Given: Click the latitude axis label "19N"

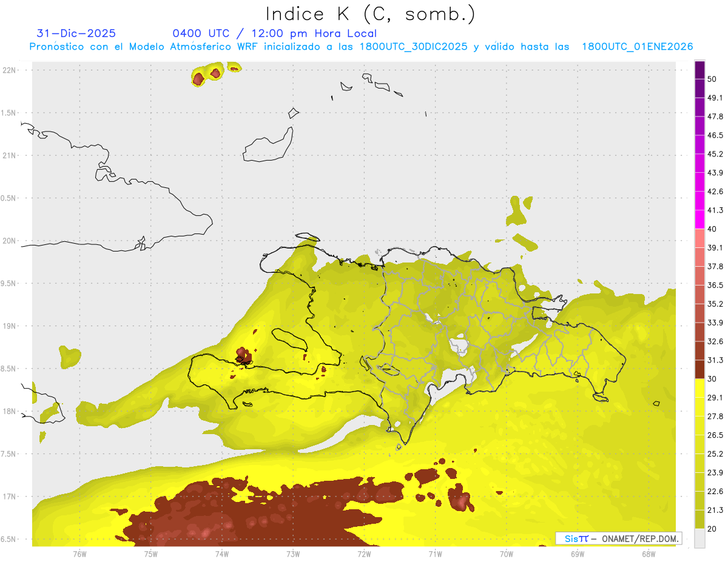Looking at the screenshot, I should pyautogui.click(x=8, y=326).
